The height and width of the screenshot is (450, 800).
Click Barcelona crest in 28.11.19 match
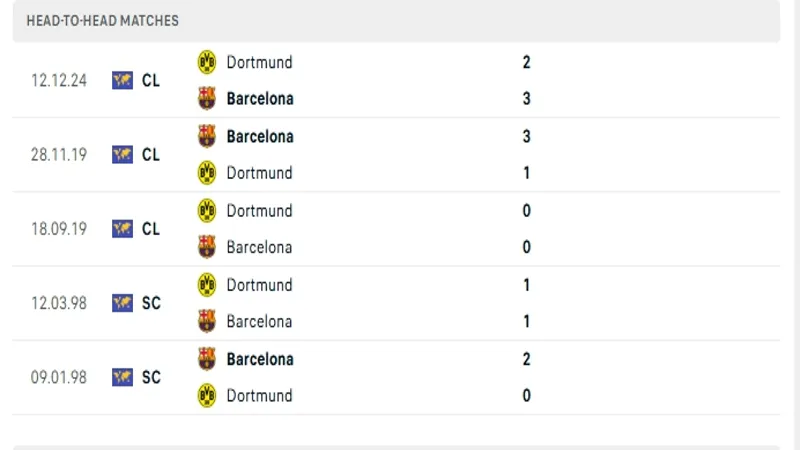[207, 136]
